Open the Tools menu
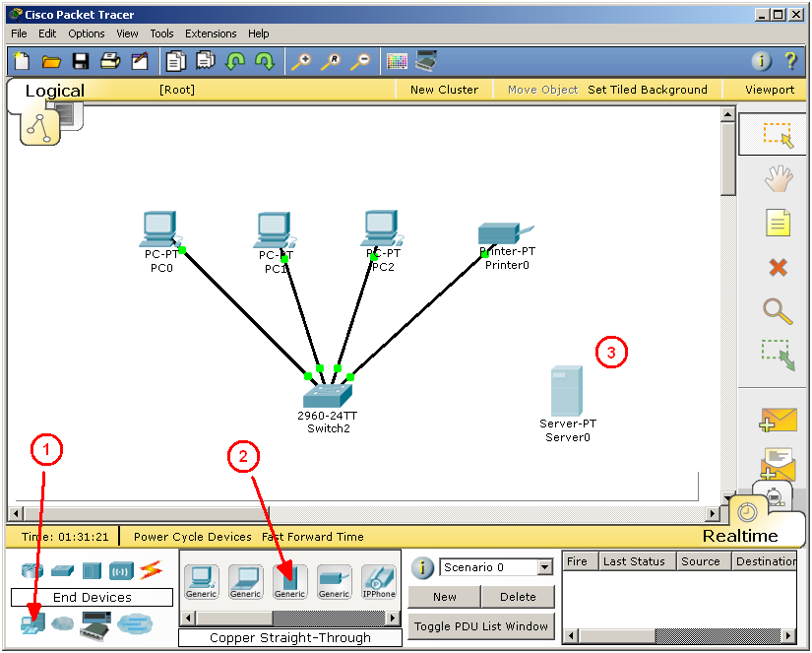Image resolution: width=812 pixels, height=653 pixels. pos(161,33)
